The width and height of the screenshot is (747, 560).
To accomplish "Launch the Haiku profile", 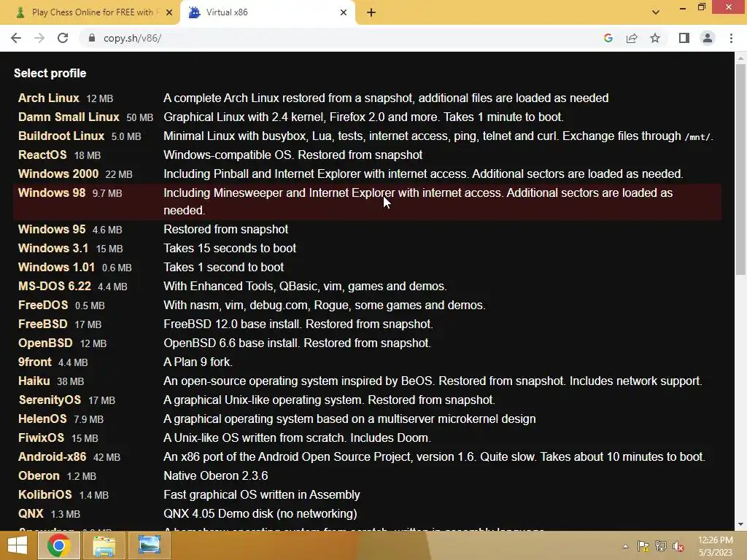I will [x=34, y=382].
